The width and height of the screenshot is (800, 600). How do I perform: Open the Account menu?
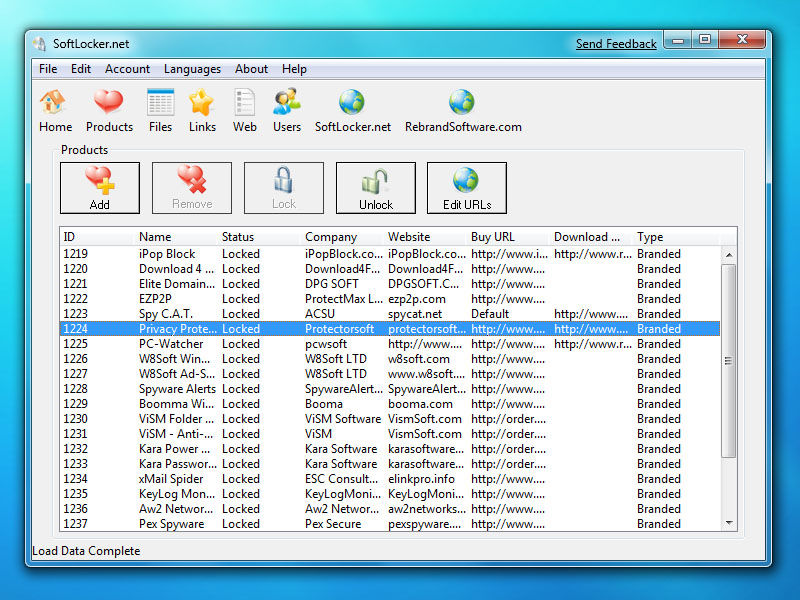[128, 69]
